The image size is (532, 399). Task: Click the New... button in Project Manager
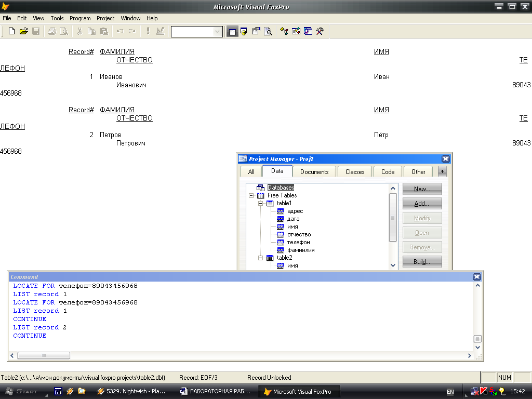422,189
